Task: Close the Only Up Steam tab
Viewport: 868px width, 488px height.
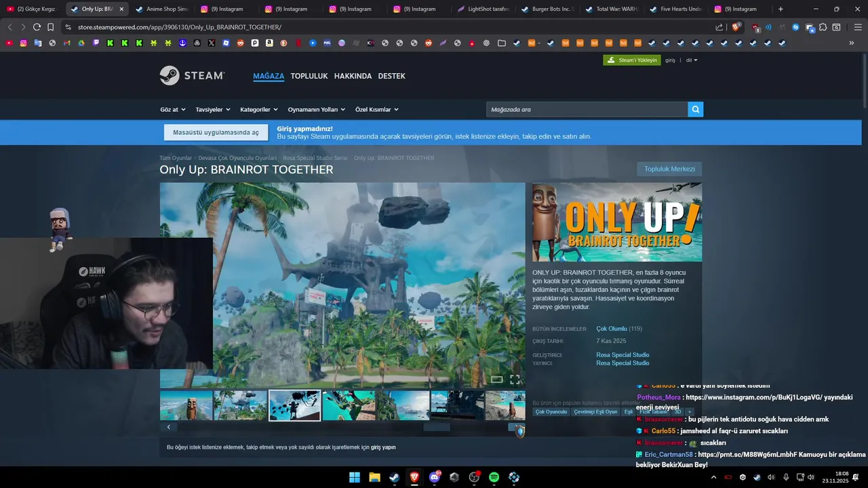Action: [x=121, y=9]
